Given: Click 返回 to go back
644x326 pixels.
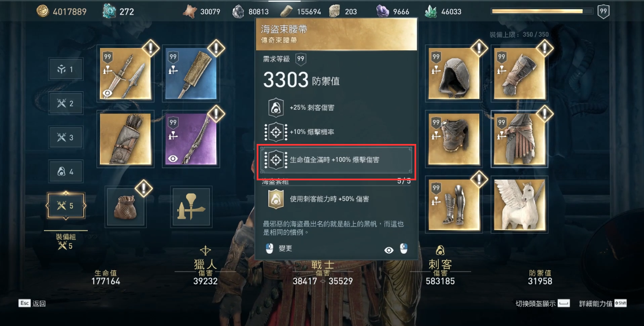Looking at the screenshot, I should pos(39,304).
